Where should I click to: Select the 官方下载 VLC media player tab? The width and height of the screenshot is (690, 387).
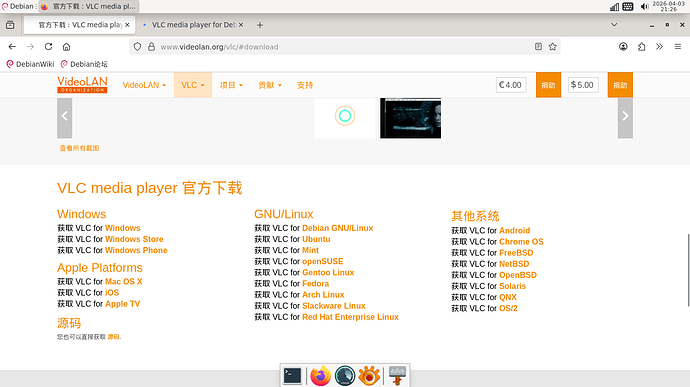pyautogui.click(x=79, y=25)
